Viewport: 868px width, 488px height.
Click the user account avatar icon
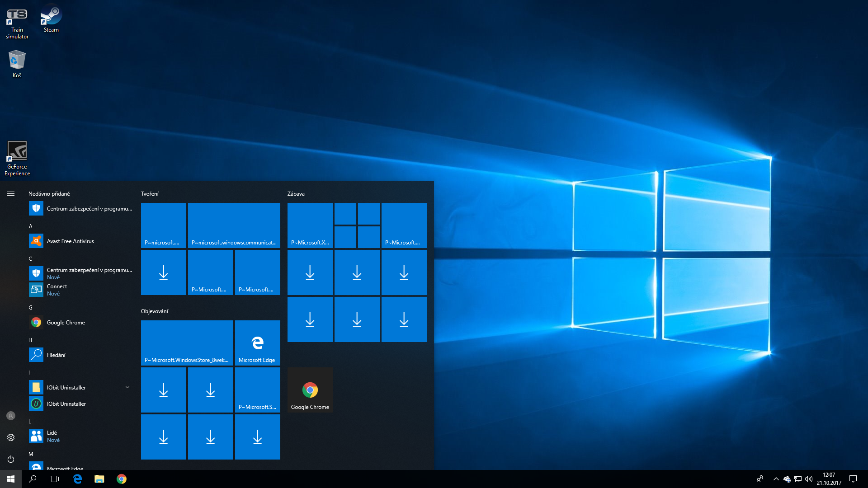[11, 416]
